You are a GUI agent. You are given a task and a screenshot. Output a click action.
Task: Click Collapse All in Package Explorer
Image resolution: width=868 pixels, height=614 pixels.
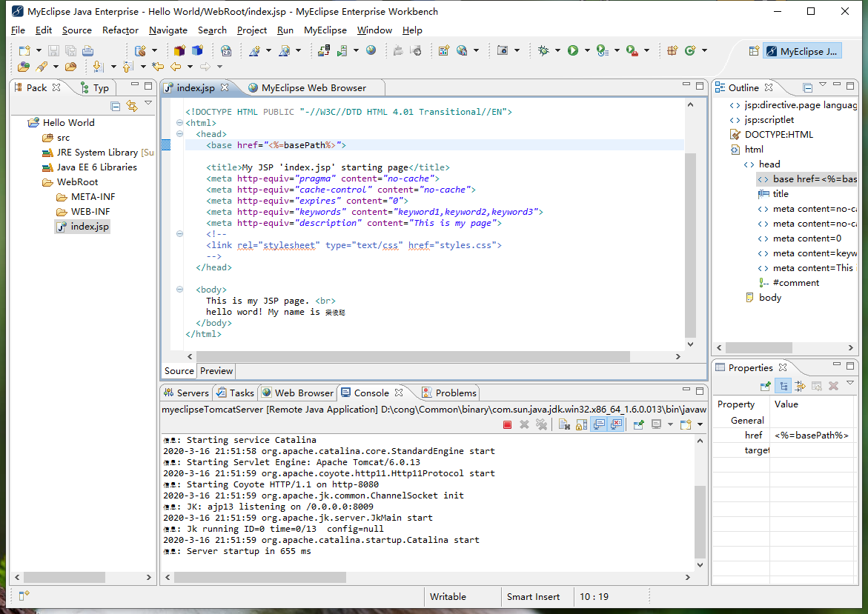click(116, 106)
